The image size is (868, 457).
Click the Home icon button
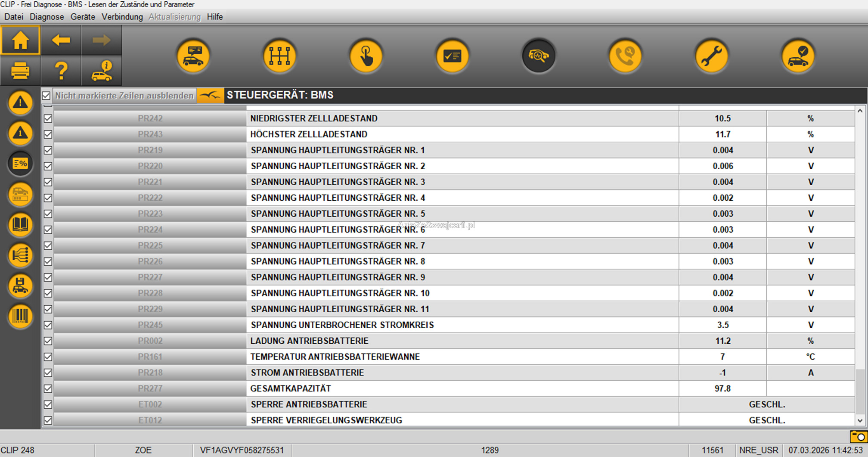coord(20,40)
